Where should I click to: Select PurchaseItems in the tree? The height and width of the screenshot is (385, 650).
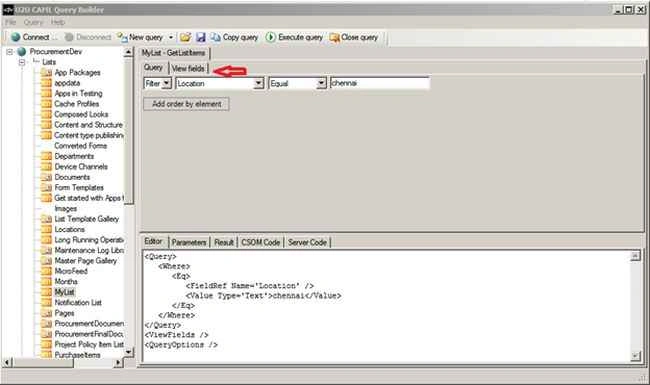[78, 355]
